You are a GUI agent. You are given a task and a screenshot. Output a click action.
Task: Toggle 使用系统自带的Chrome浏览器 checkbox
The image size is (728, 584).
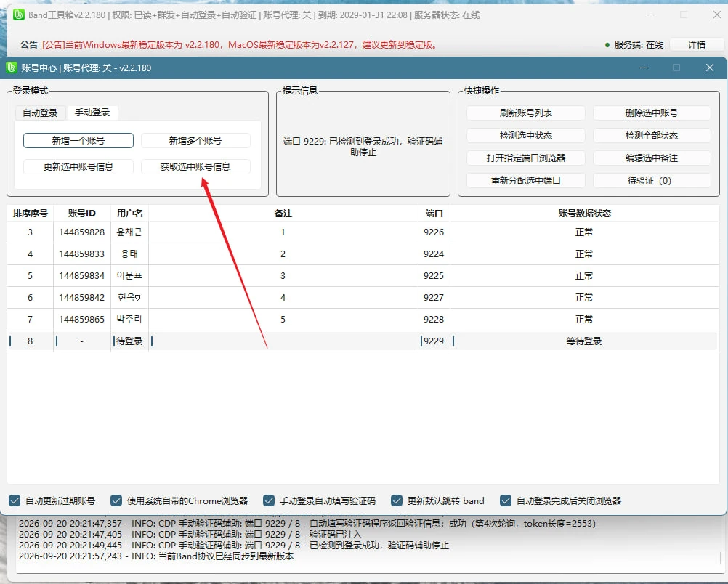[116, 500]
